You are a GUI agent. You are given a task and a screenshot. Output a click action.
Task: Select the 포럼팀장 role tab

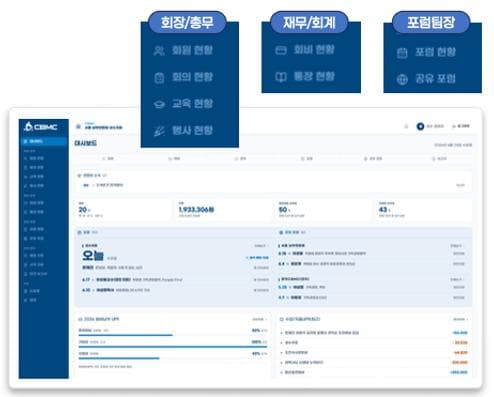[431, 22]
